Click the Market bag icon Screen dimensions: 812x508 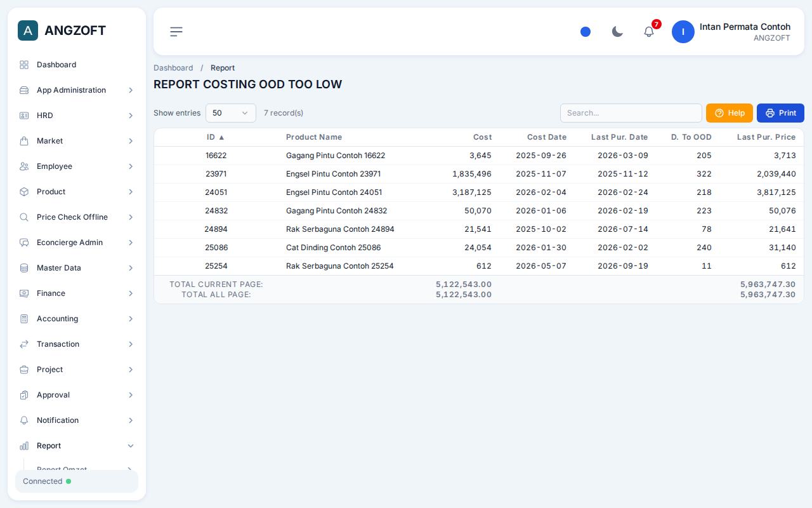pos(24,141)
